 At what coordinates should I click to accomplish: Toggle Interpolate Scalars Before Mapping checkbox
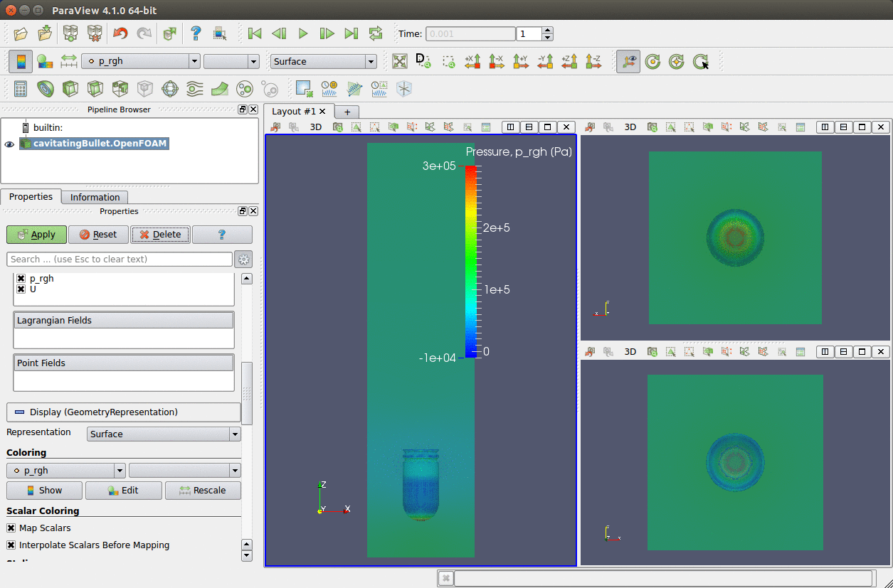coord(11,545)
